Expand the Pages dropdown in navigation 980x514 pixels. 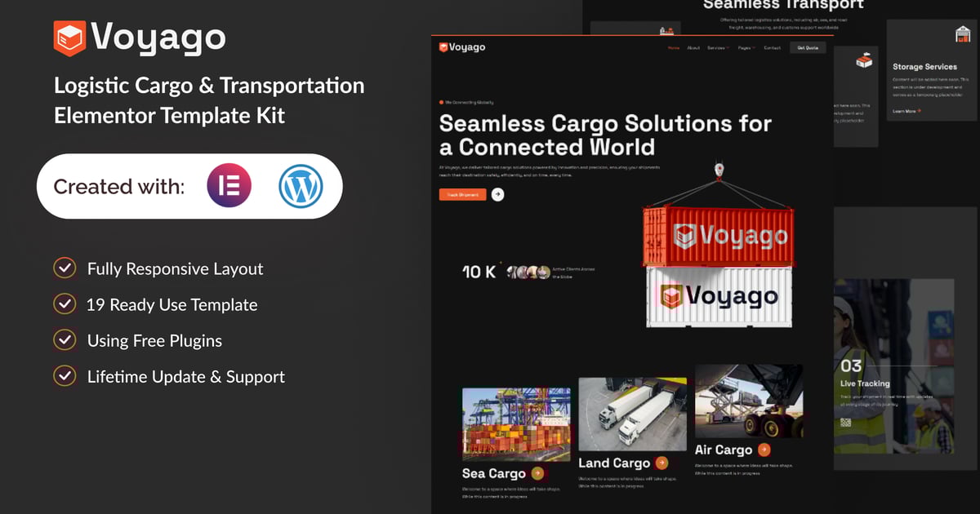point(746,48)
